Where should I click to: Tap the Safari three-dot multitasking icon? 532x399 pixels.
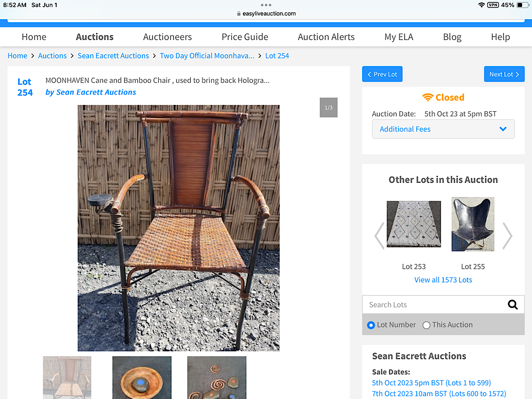tap(266, 5)
